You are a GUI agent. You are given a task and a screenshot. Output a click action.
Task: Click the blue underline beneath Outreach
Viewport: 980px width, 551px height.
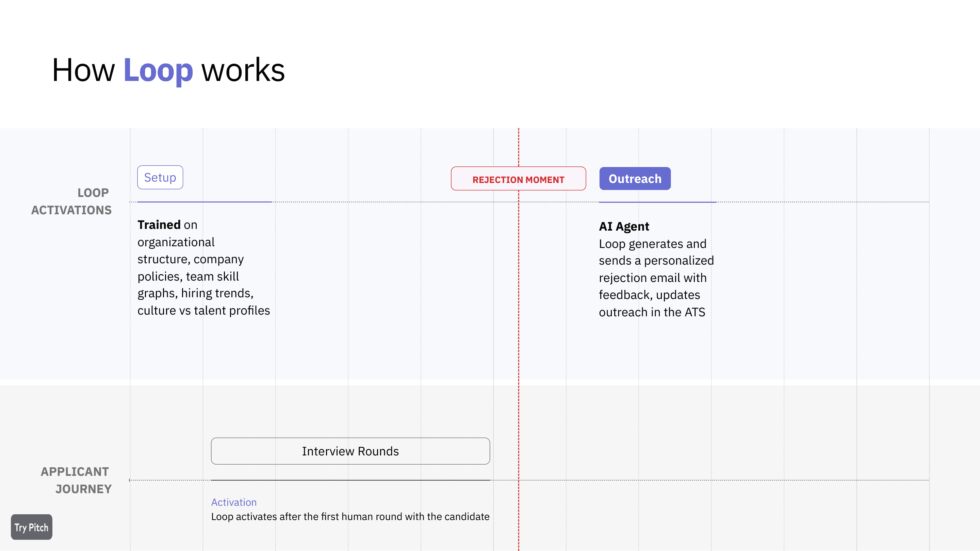[658, 202]
